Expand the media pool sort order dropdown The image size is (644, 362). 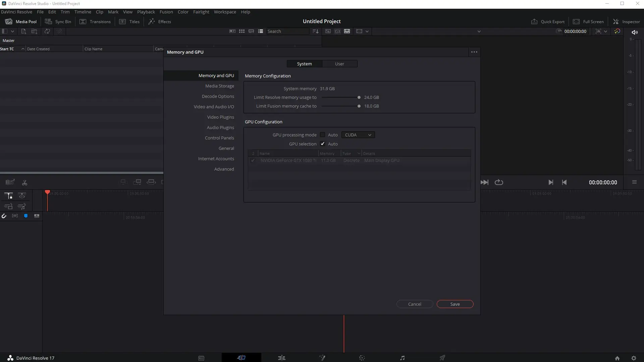(x=315, y=31)
